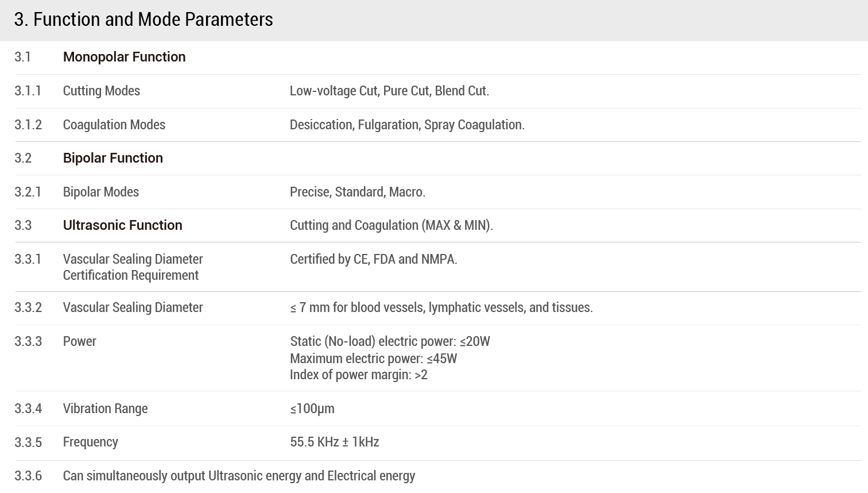Click the Cutting Modes row label
The height and width of the screenshot is (493, 868).
101,91
